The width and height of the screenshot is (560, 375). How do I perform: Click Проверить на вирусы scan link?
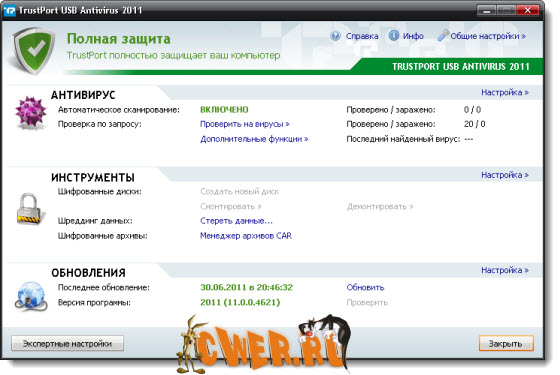pyautogui.click(x=245, y=124)
